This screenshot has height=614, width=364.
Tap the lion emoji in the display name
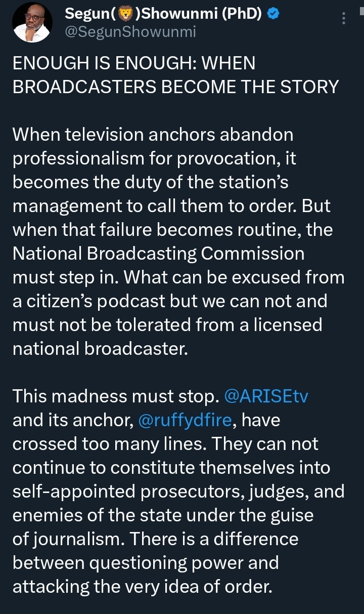coord(123,15)
